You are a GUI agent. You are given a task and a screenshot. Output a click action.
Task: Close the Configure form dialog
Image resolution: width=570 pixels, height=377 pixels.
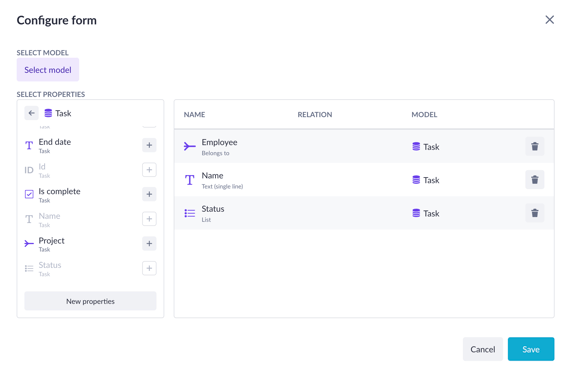[549, 20]
